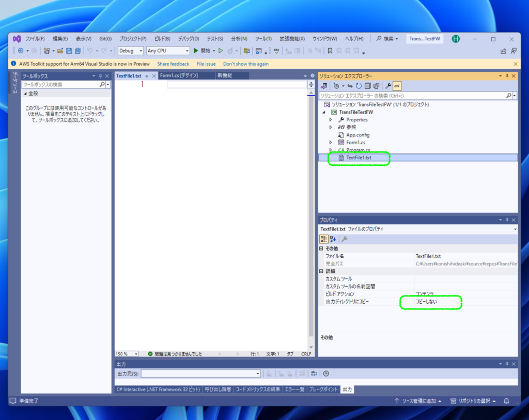This screenshot has height=420, width=529.
Task: Click Don't show this again link
Action: point(246,64)
